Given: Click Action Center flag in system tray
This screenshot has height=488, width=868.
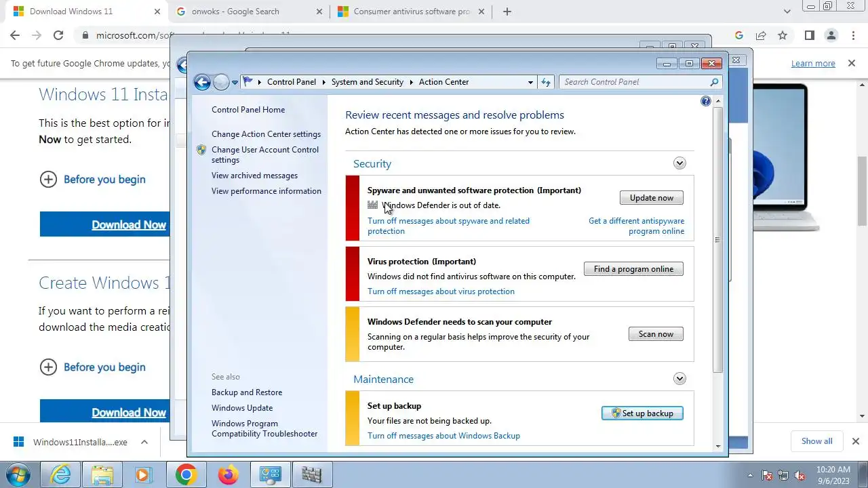Looking at the screenshot, I should pyautogui.click(x=767, y=476).
